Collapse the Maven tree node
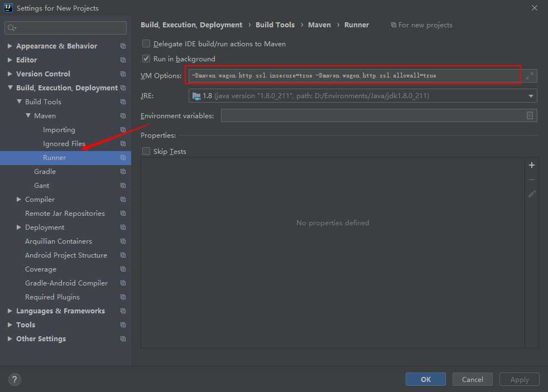This screenshot has height=392, width=548. 28,115
